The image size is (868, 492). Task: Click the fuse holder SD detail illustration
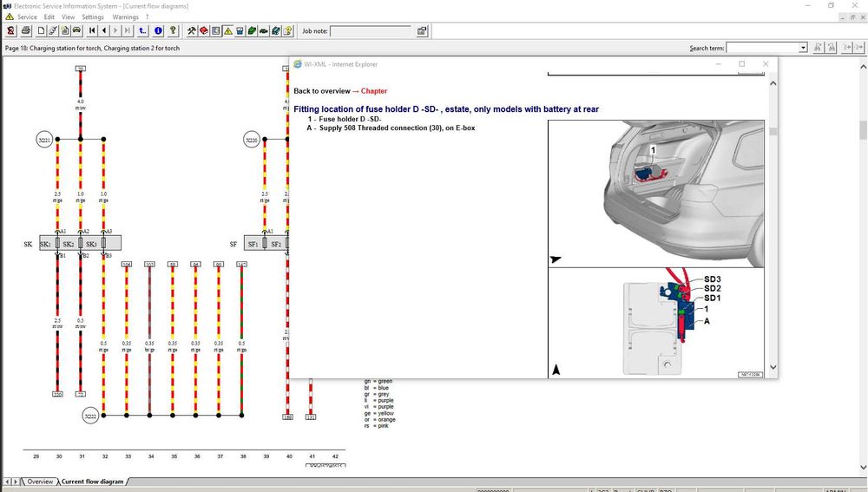tap(656, 323)
